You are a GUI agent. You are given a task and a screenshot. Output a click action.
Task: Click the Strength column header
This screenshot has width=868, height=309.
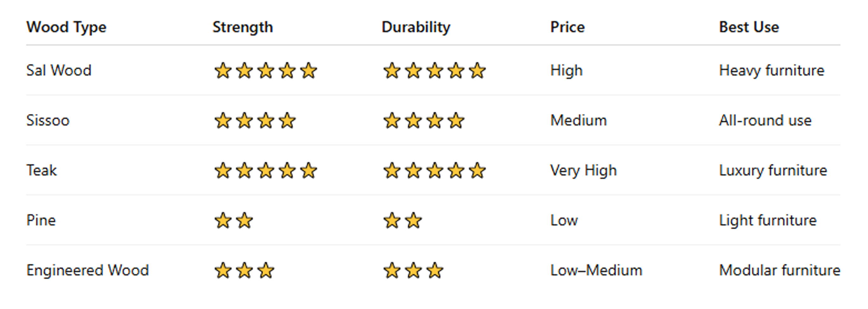pos(242,27)
